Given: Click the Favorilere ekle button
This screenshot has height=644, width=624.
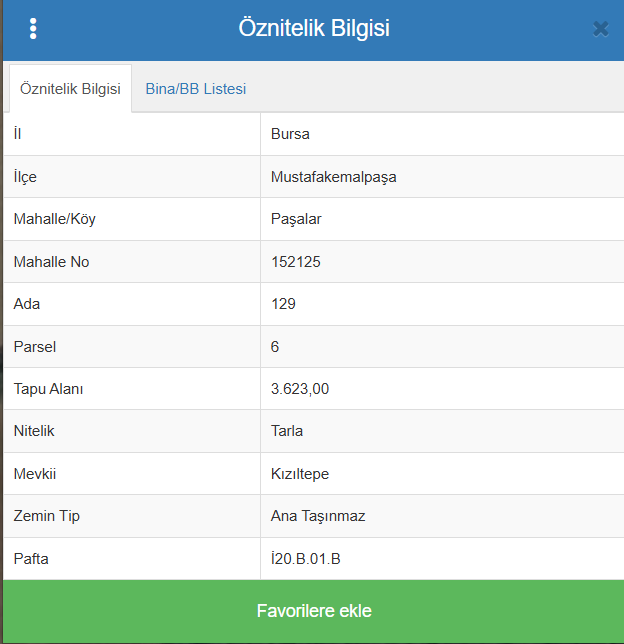Looking at the screenshot, I should pos(313,611).
